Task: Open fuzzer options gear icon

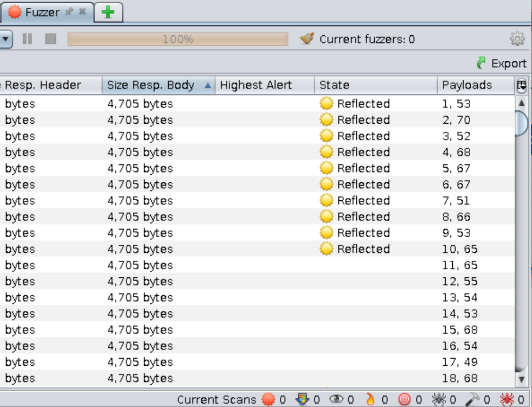Action: [517, 39]
